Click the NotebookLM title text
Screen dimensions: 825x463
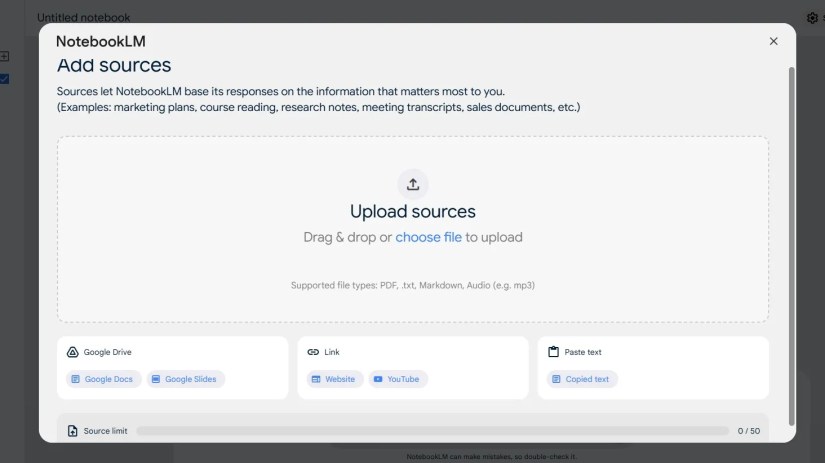[100, 42]
